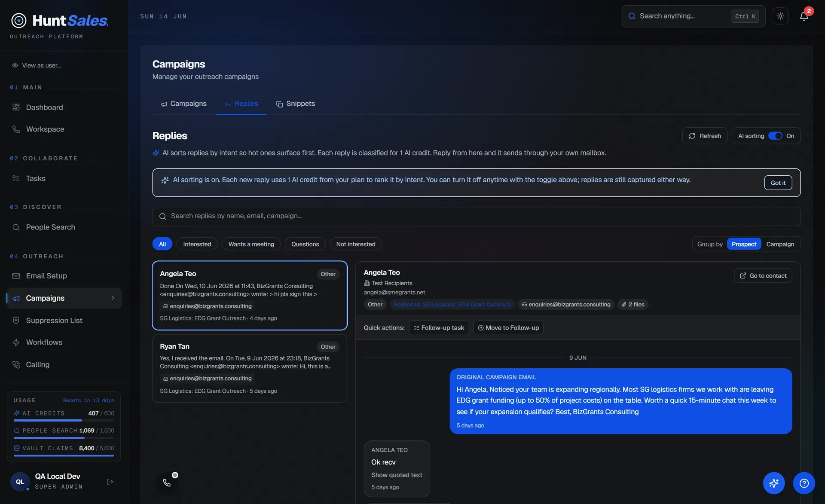The image size is (825, 504).
Task: Click the Workflows lightning icon
Action: [x=16, y=342]
